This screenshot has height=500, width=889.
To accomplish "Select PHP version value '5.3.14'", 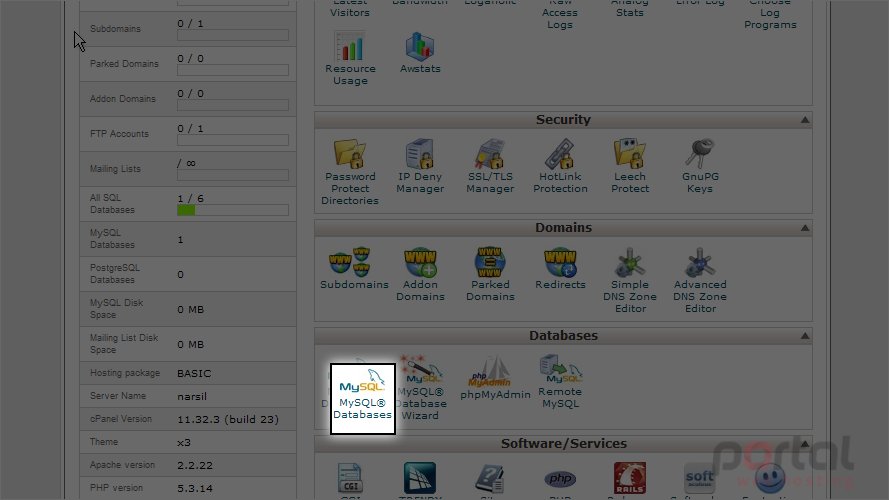I will (x=194, y=488).
